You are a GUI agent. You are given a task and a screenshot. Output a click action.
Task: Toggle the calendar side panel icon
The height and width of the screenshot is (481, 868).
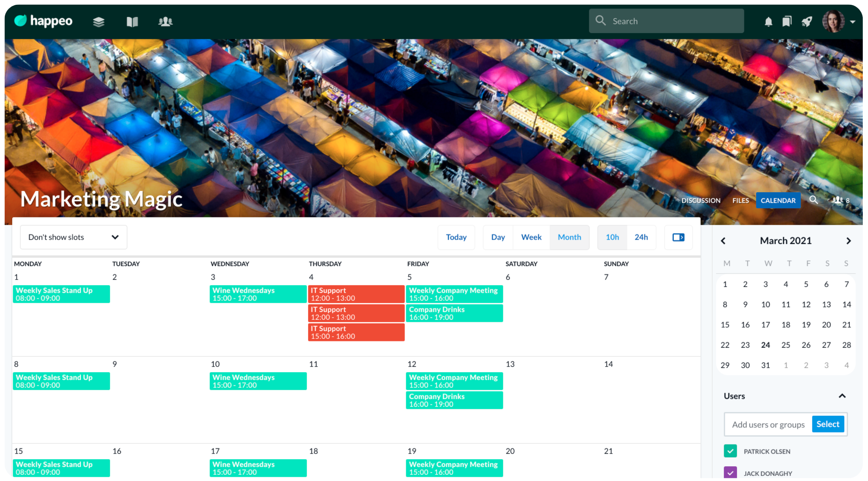coord(678,237)
